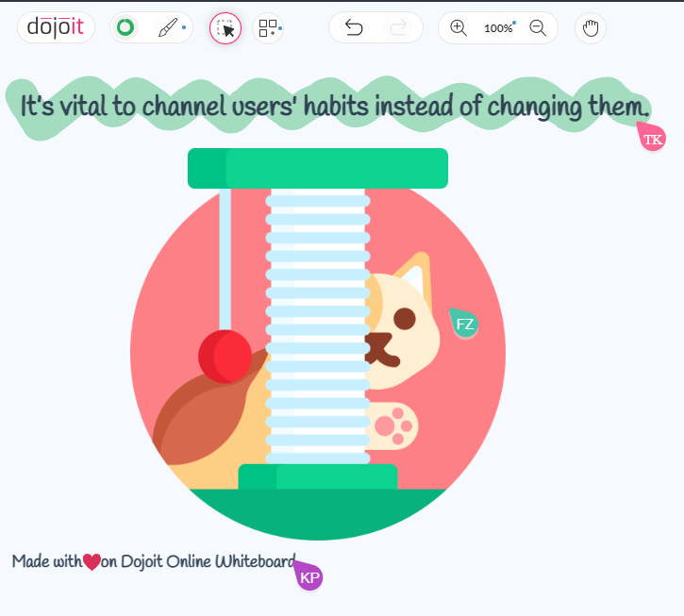Select the paintbrush drawing tool

168,27
